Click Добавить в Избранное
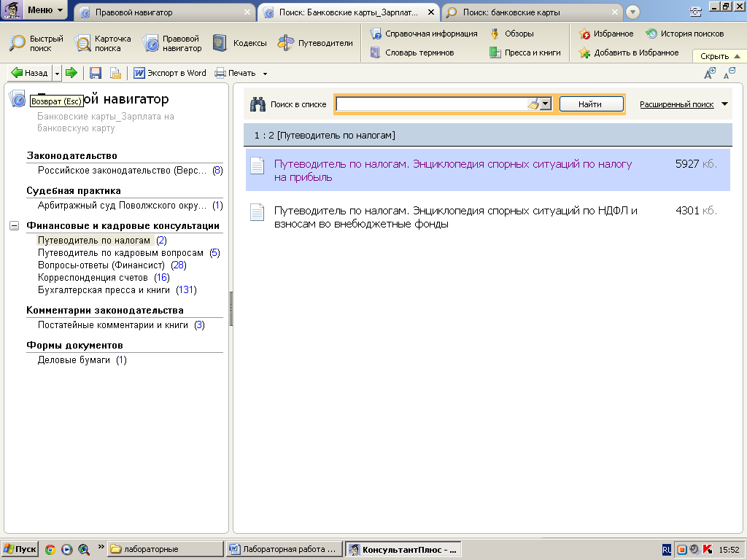The height and width of the screenshot is (560, 747). [x=629, y=52]
